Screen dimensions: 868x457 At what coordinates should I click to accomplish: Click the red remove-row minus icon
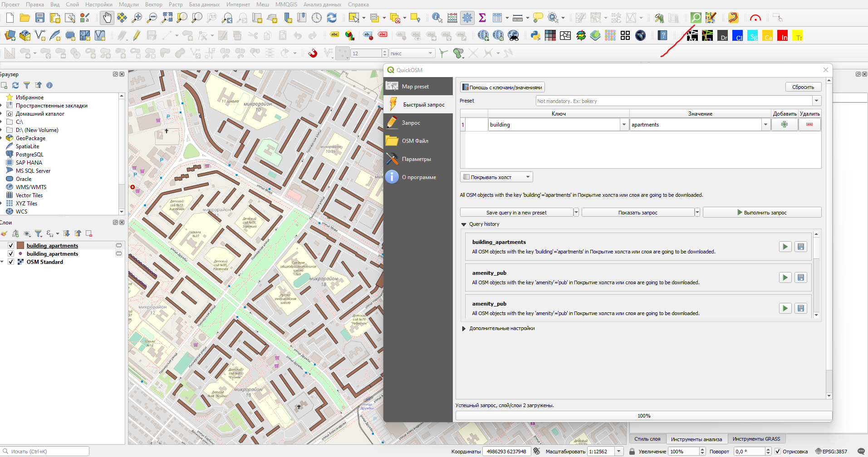[809, 125]
